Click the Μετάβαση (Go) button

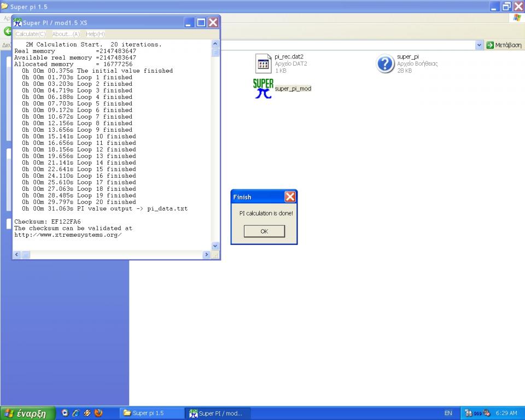click(x=504, y=45)
